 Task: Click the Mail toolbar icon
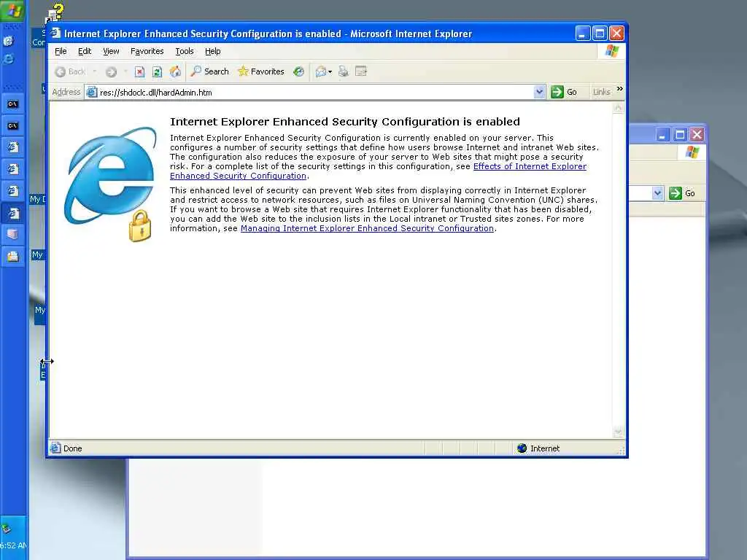tap(321, 72)
